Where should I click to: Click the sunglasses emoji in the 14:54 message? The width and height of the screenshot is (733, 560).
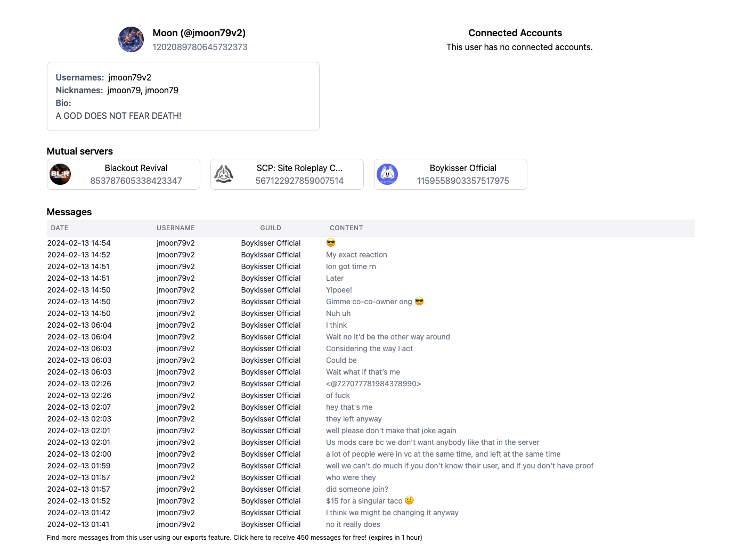pyautogui.click(x=331, y=243)
